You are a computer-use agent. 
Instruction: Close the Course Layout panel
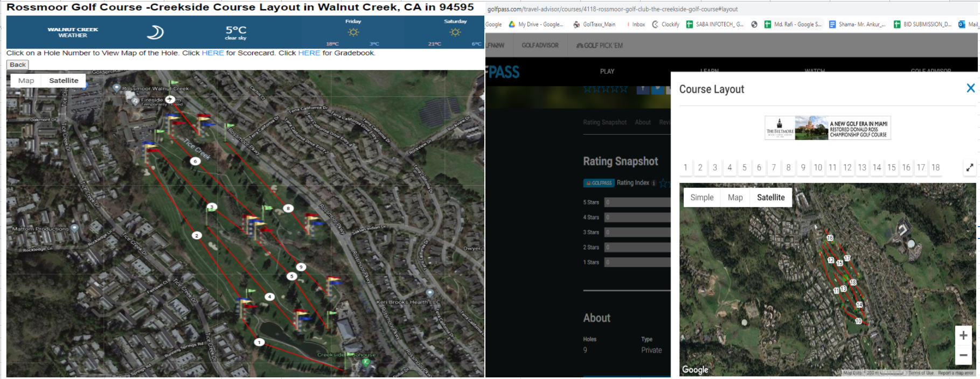click(970, 88)
